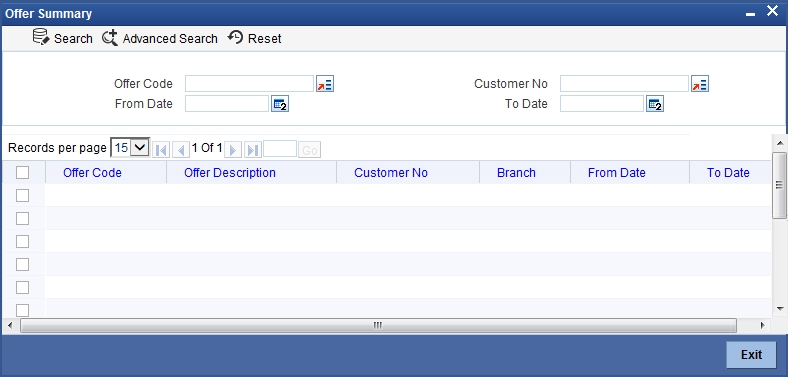Click the vertical scrollbar up arrow

click(x=779, y=143)
